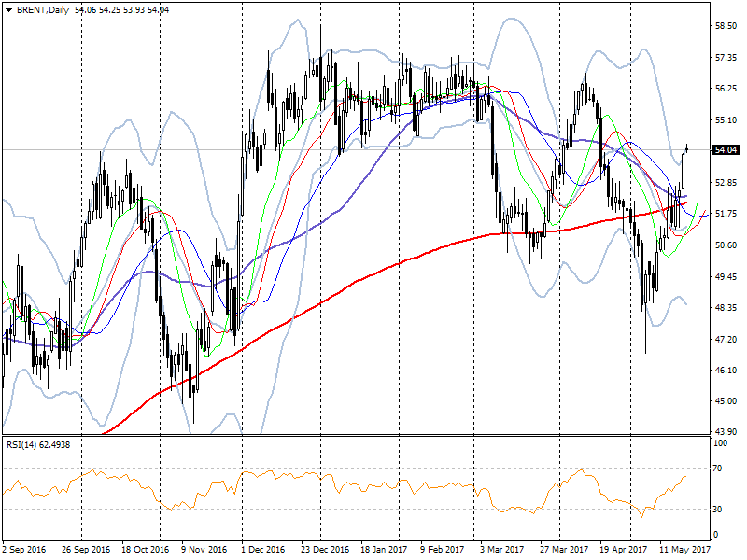Select the 46.10 price axis label
The width and height of the screenshot is (747, 560).
point(726,370)
